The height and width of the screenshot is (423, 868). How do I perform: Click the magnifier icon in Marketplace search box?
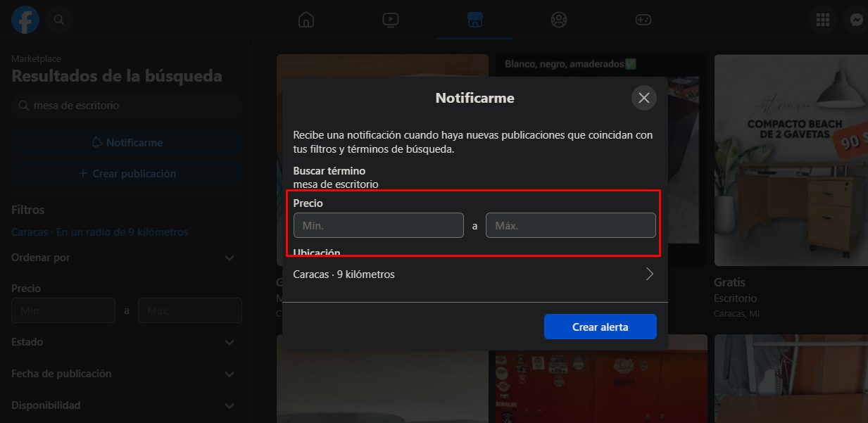tap(24, 106)
